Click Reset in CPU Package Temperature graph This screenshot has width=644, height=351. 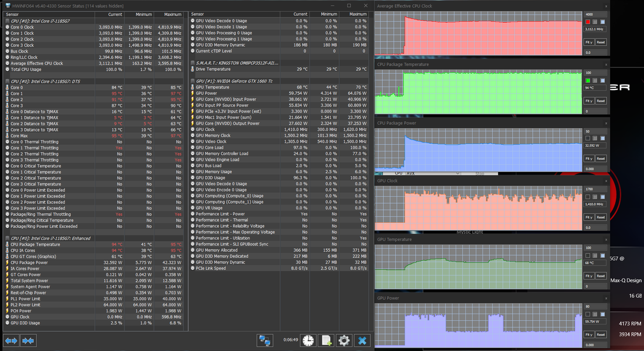coord(601,101)
